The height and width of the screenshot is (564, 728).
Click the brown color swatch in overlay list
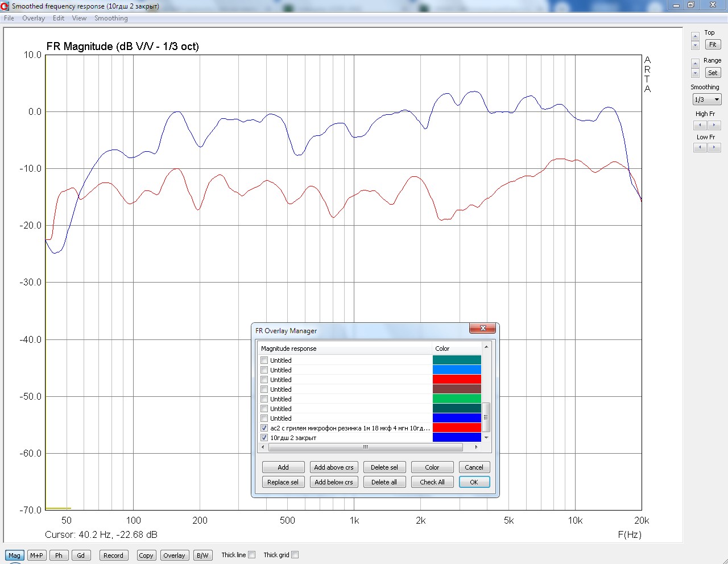[457, 389]
